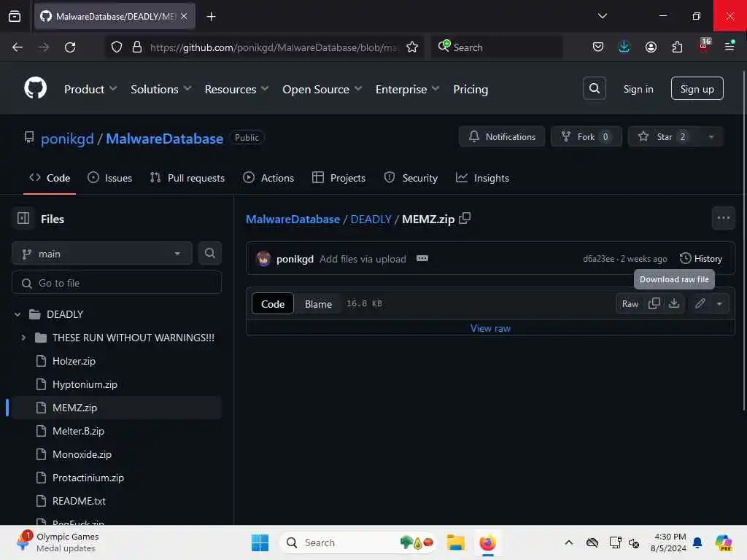Download raw file icon
The height and width of the screenshot is (560, 747).
(x=673, y=304)
